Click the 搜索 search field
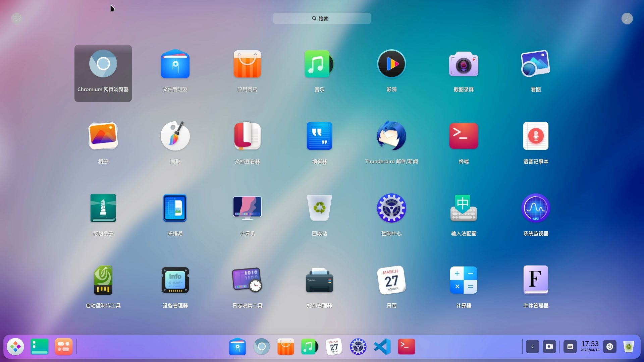 [x=322, y=18]
